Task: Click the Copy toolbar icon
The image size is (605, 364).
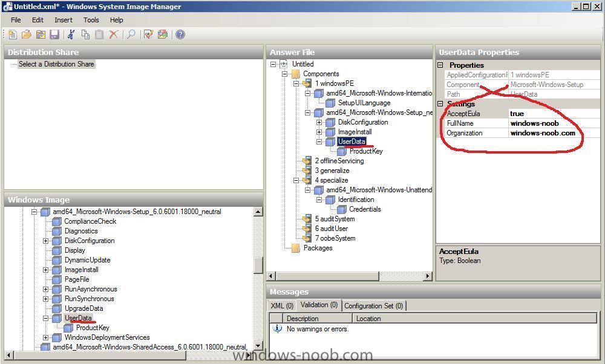Action: pyautogui.click(x=85, y=34)
